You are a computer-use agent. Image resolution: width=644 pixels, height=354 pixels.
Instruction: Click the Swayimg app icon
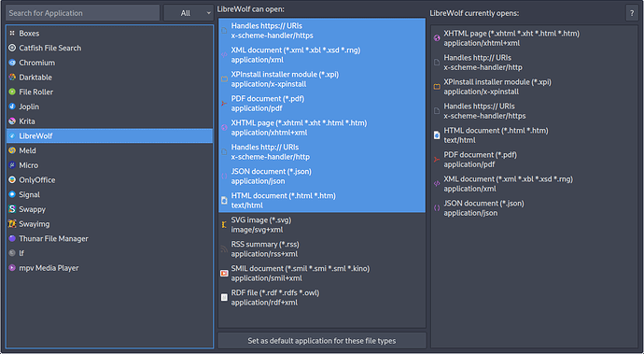[x=12, y=224]
